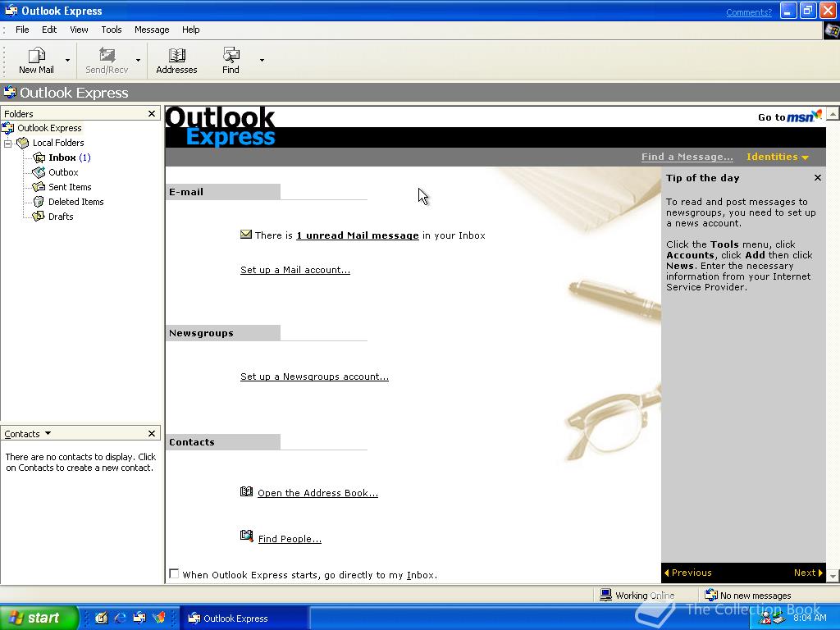Open Addresses from the toolbar
The image size is (840, 630).
point(177,60)
